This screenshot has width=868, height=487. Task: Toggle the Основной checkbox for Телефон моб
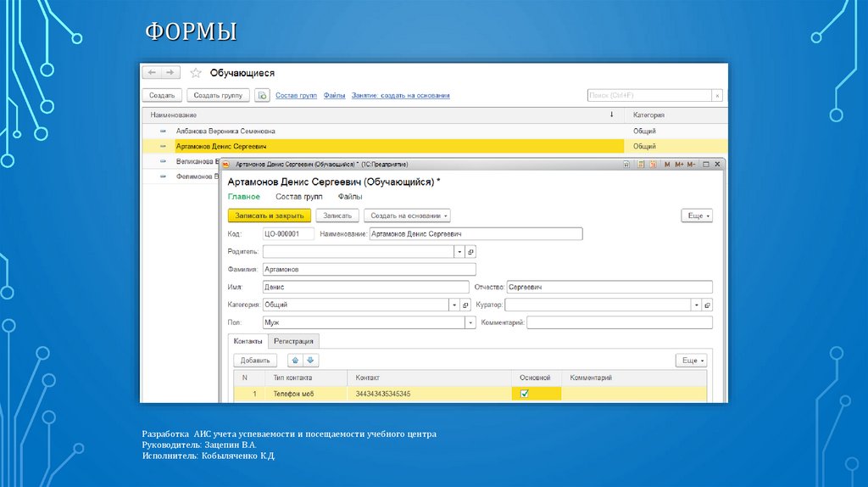click(x=524, y=394)
